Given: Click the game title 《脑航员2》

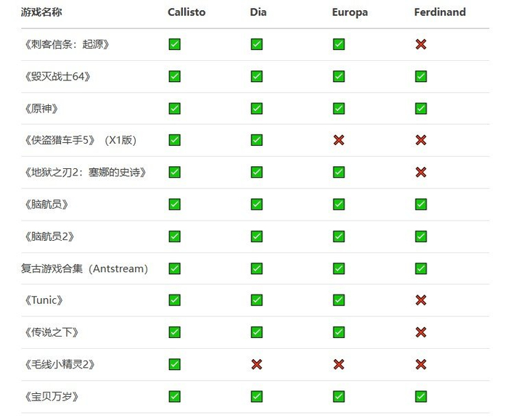Looking at the screenshot, I should point(49,236).
